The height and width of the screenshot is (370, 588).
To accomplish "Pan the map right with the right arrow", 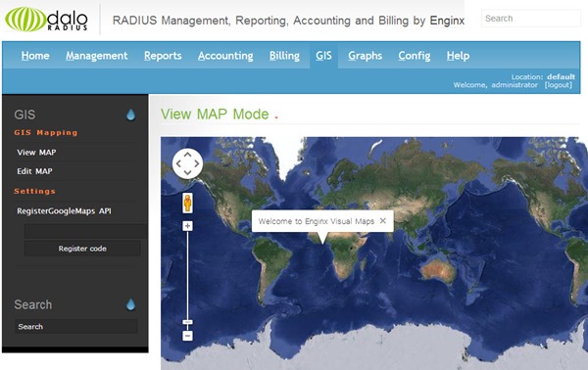I will (197, 163).
